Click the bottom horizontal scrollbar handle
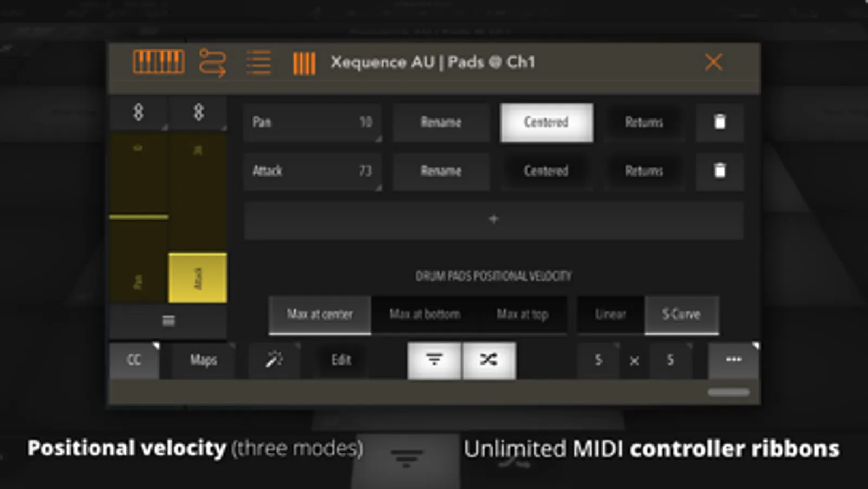Screen dimensions: 868x489 point(728,392)
